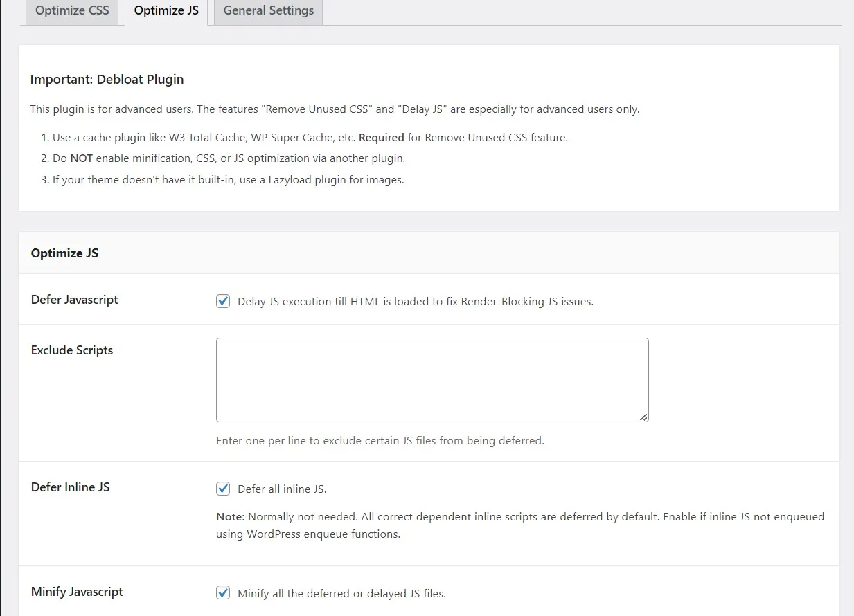Click the Exclude Scripts textarea resize handle

(643, 417)
